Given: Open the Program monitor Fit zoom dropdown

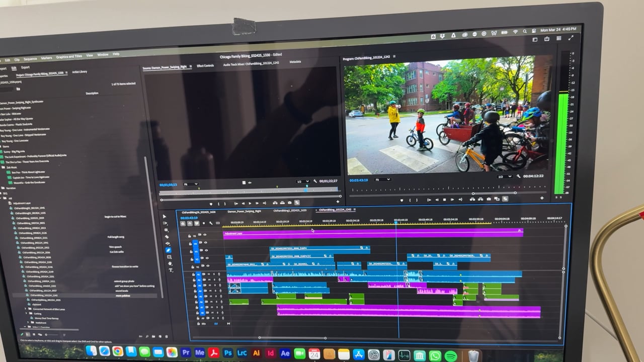Looking at the screenshot, I should coord(383,179).
